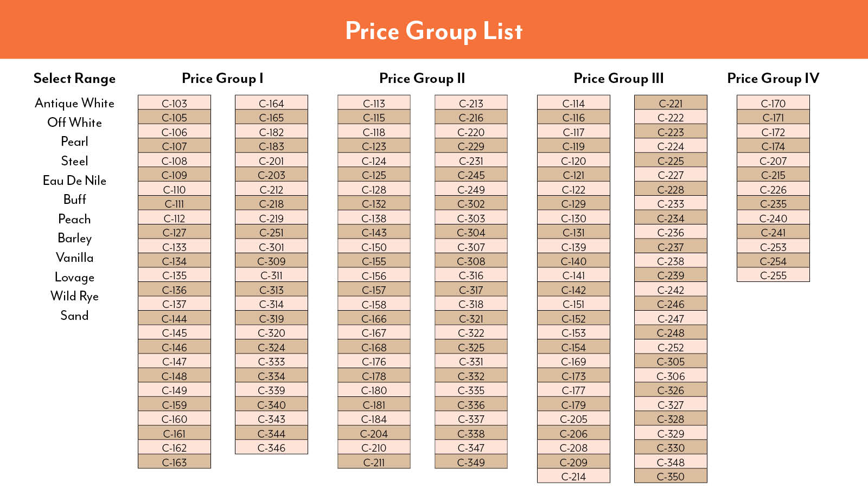Click code C-346 in Price Group I

coord(271,448)
